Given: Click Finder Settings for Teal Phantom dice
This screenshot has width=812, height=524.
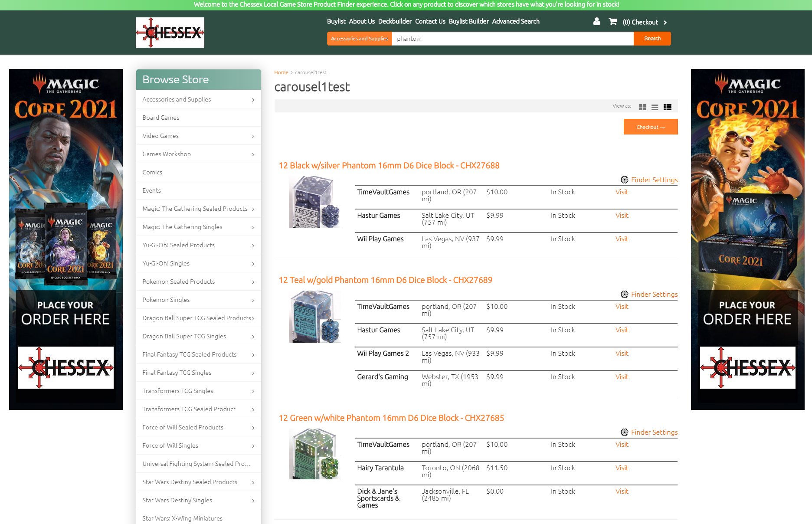Looking at the screenshot, I should [654, 294].
